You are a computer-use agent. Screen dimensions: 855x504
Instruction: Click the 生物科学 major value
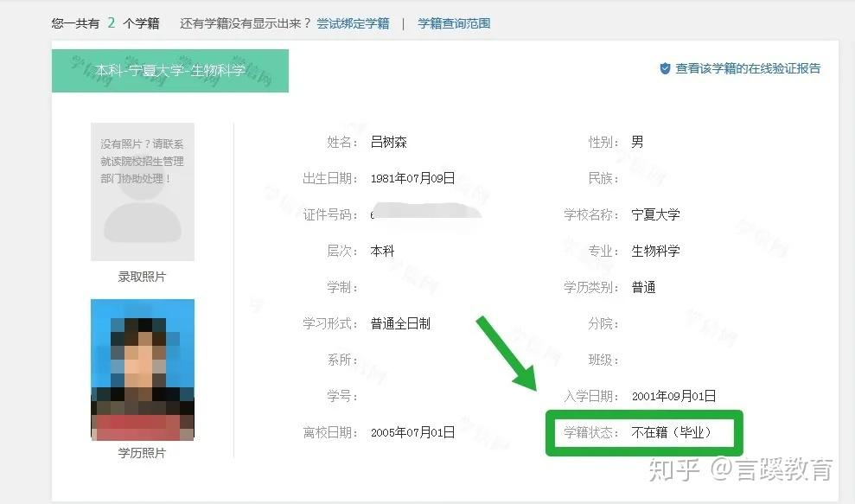click(x=655, y=251)
